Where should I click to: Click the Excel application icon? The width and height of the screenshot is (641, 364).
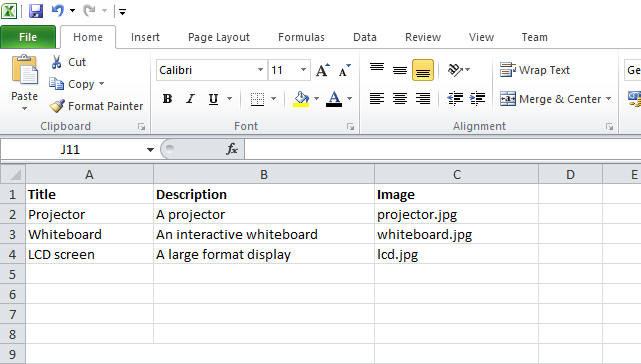coord(9,11)
